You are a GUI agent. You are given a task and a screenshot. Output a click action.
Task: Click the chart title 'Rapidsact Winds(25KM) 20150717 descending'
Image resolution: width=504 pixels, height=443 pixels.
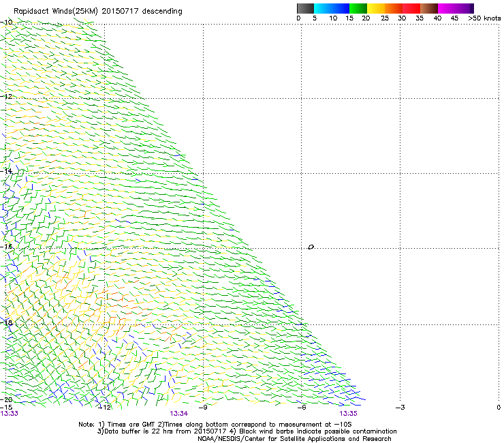(x=98, y=12)
